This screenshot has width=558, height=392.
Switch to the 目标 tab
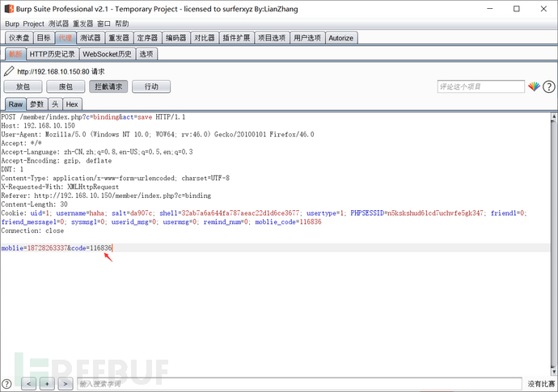point(44,38)
